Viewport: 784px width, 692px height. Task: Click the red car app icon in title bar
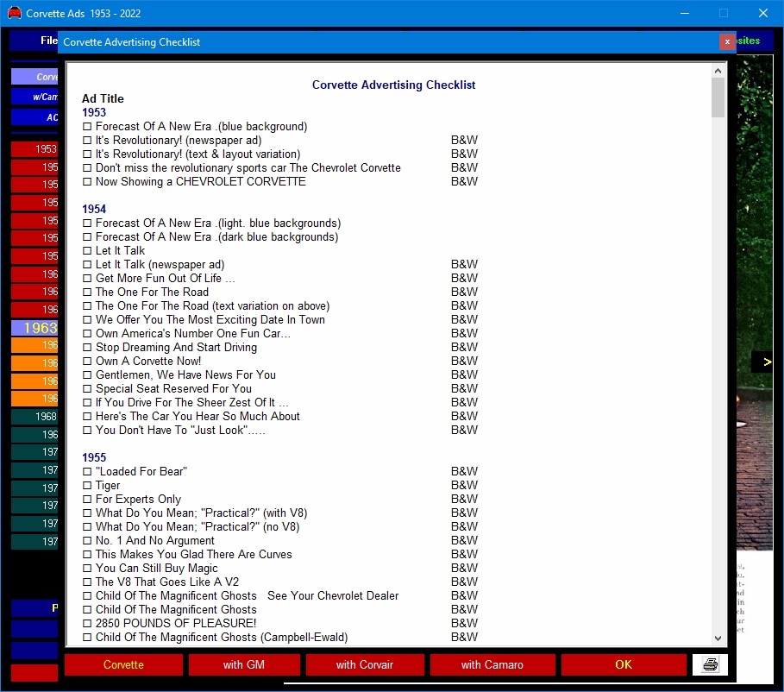15,13
